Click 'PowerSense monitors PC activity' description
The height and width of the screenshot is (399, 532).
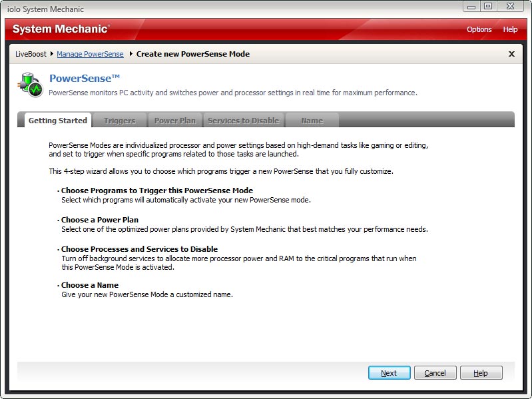click(x=233, y=93)
